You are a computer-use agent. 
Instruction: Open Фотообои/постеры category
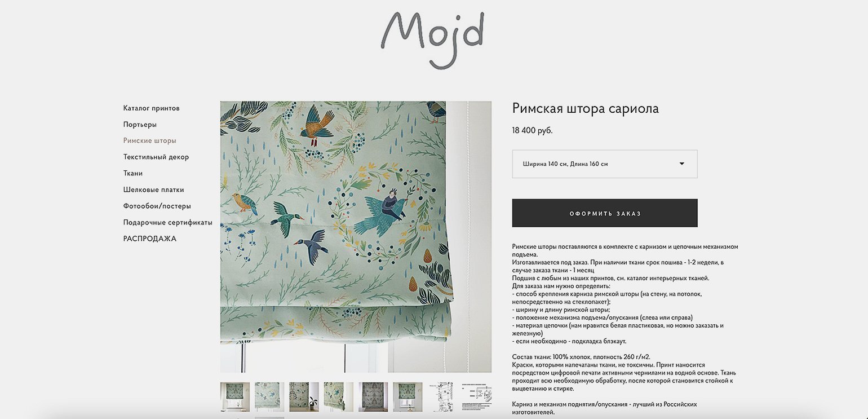(x=157, y=206)
